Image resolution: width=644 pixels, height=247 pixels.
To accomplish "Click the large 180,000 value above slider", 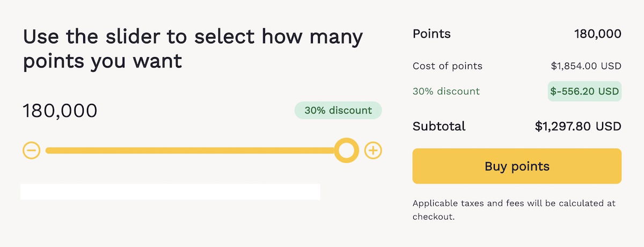I will tap(60, 111).
